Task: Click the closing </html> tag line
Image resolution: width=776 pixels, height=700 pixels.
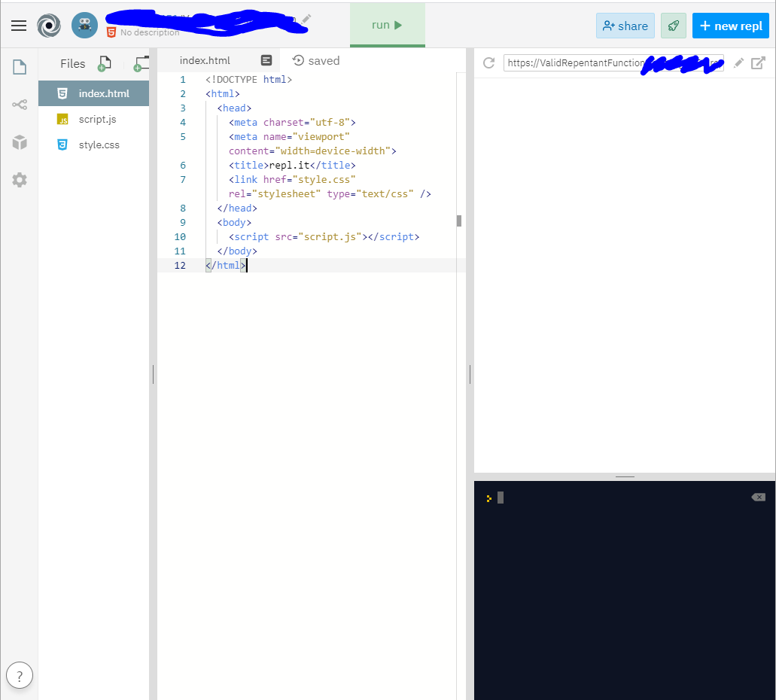Action: pyautogui.click(x=226, y=266)
